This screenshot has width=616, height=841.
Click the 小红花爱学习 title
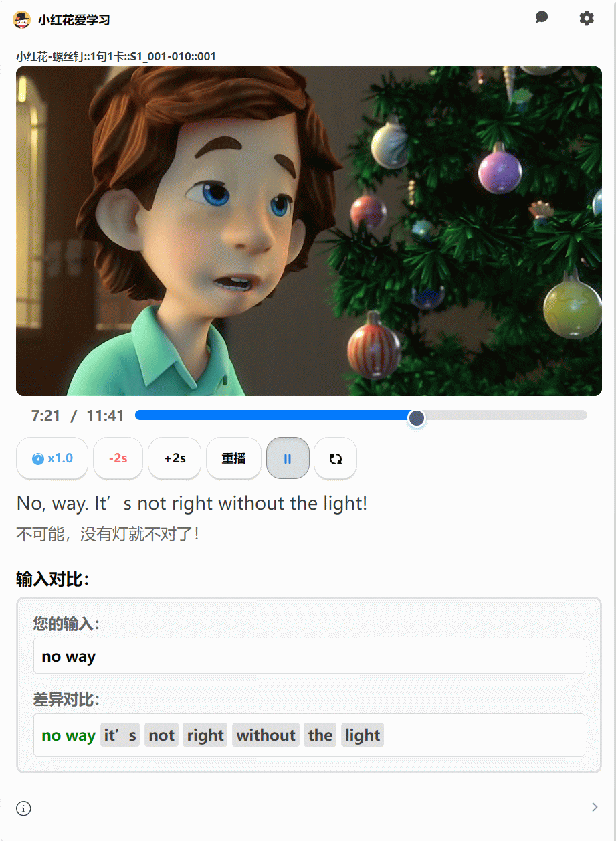74,20
